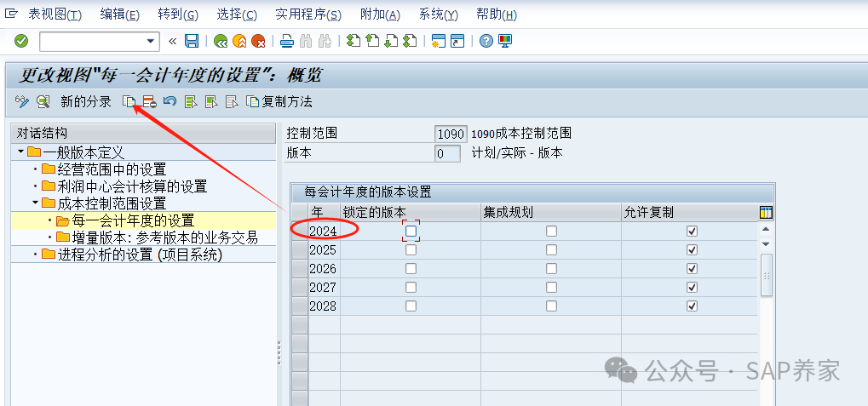Click the Save diskette icon

[x=192, y=41]
